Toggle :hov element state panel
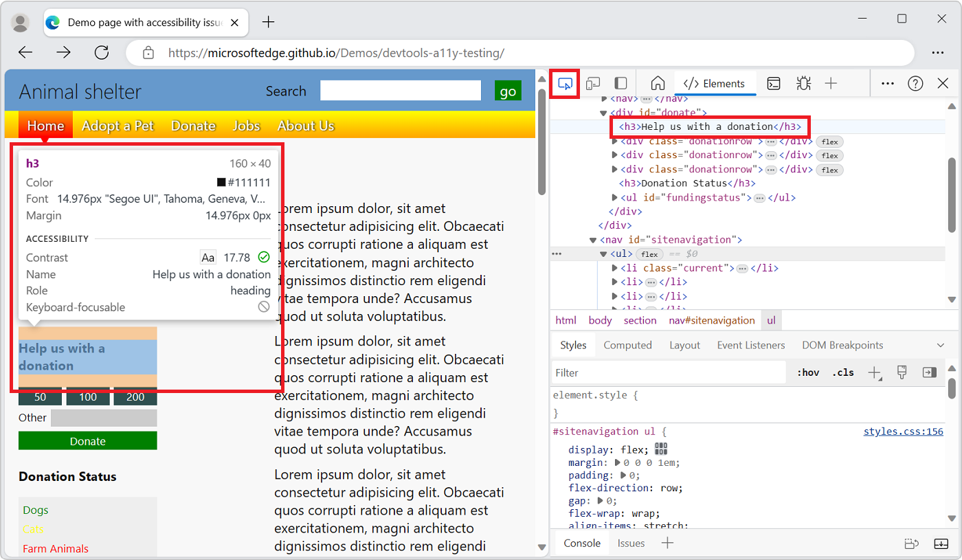The height and width of the screenshot is (560, 962). coord(808,372)
